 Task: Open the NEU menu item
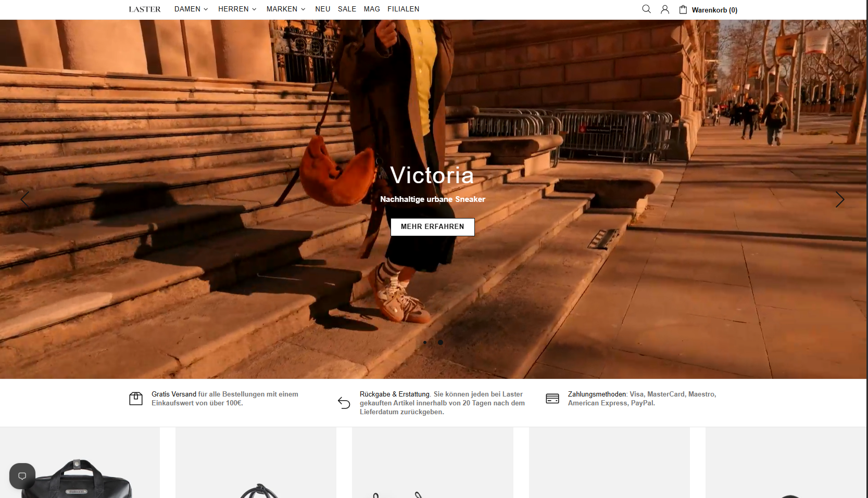323,9
